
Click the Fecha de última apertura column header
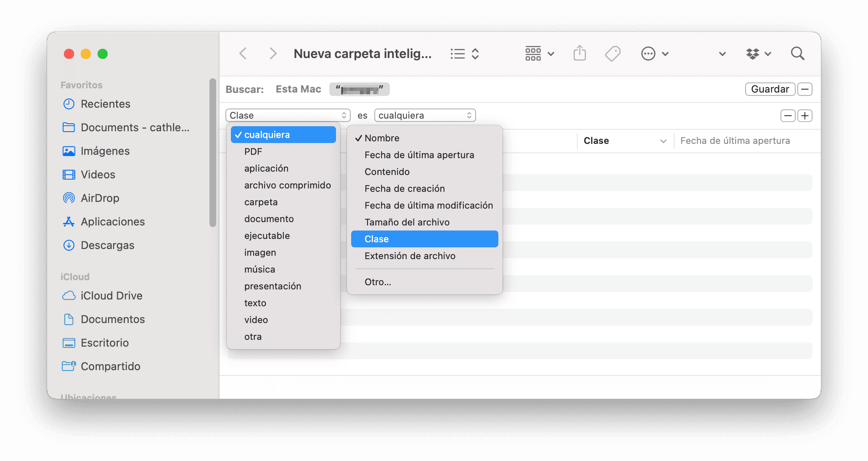pos(735,141)
